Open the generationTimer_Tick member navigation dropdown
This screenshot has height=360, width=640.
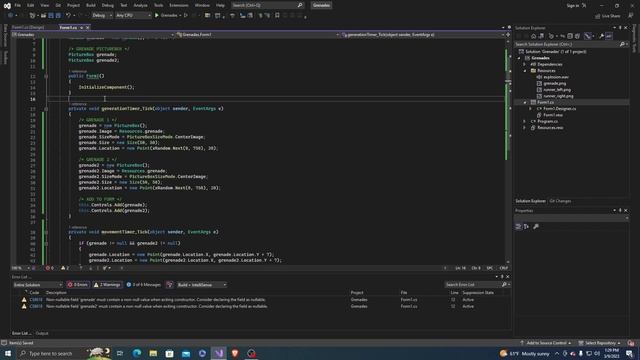click(422, 35)
